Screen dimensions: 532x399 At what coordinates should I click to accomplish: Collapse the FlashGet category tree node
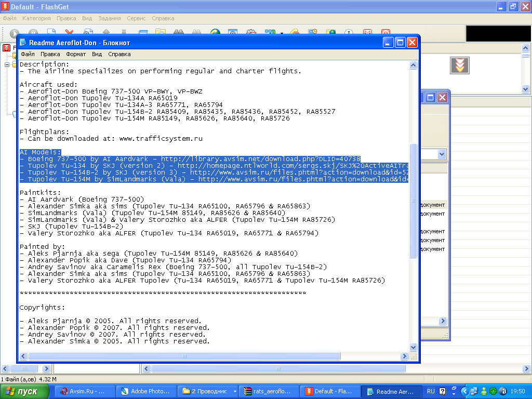tap(7, 64)
